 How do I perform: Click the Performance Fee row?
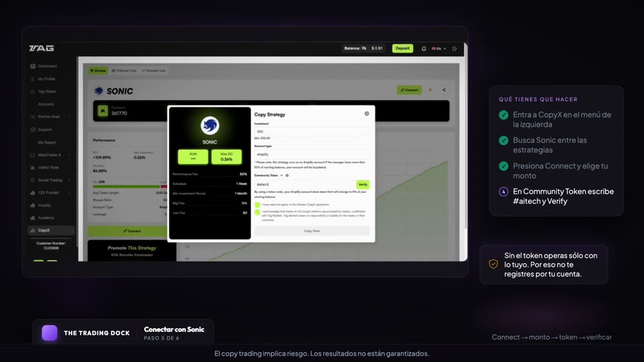click(x=209, y=174)
